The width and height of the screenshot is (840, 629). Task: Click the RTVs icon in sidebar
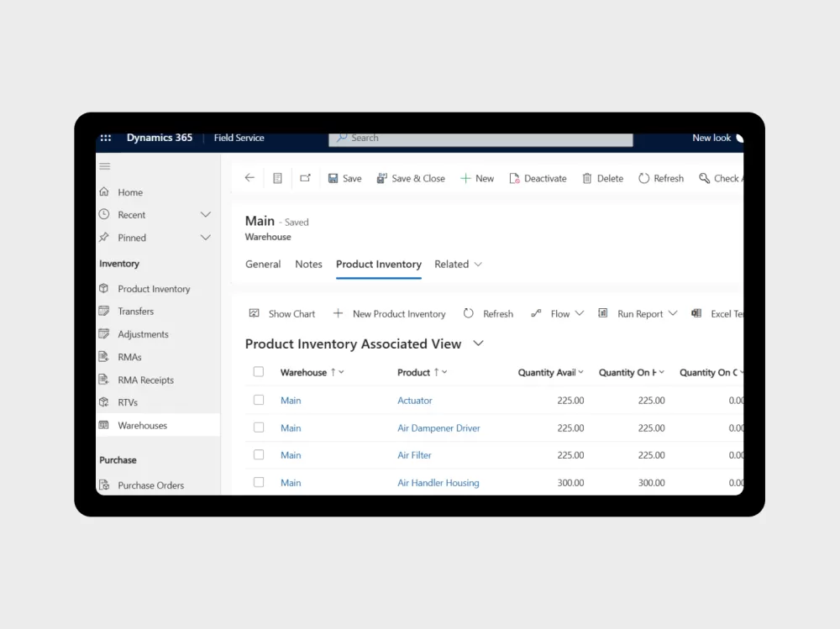click(104, 402)
